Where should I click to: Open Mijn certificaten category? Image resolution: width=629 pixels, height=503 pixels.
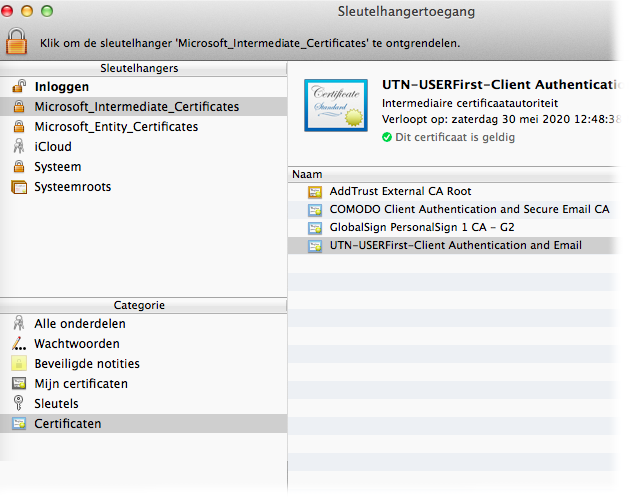pyautogui.click(x=144, y=384)
